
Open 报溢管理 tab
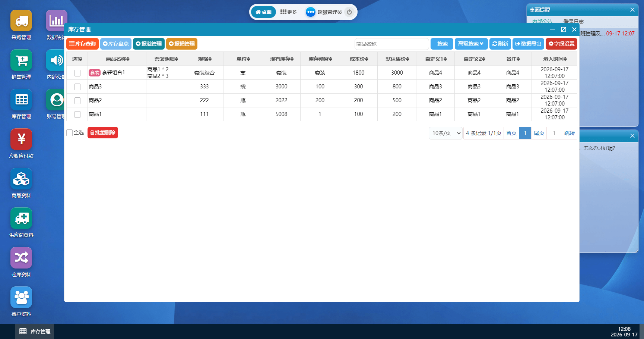coord(149,44)
